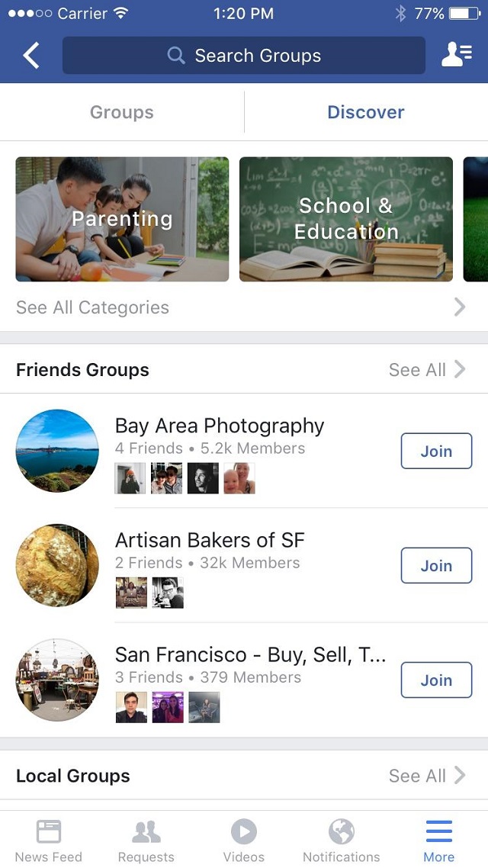Tap the back arrow icon
Viewport: 488px width, 868px height.
pos(31,56)
